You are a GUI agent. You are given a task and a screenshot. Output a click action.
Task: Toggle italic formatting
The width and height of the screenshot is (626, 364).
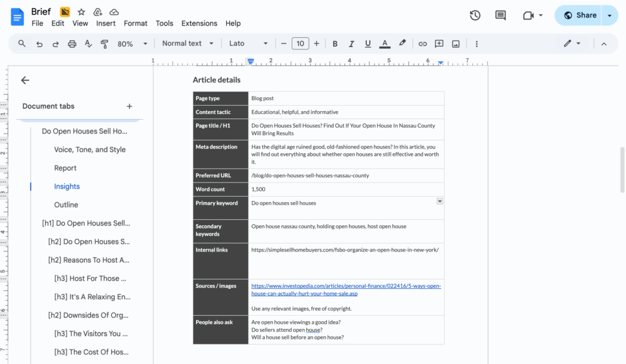351,43
